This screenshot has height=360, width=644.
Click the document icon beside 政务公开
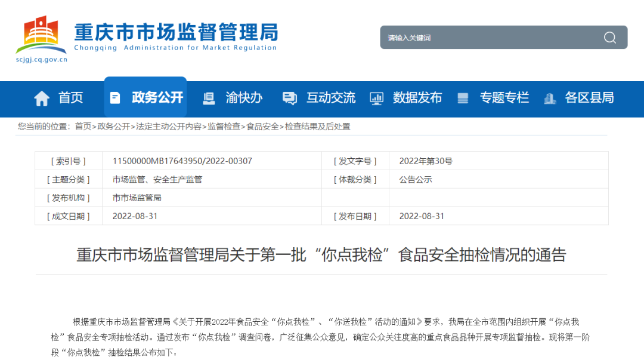(x=115, y=98)
